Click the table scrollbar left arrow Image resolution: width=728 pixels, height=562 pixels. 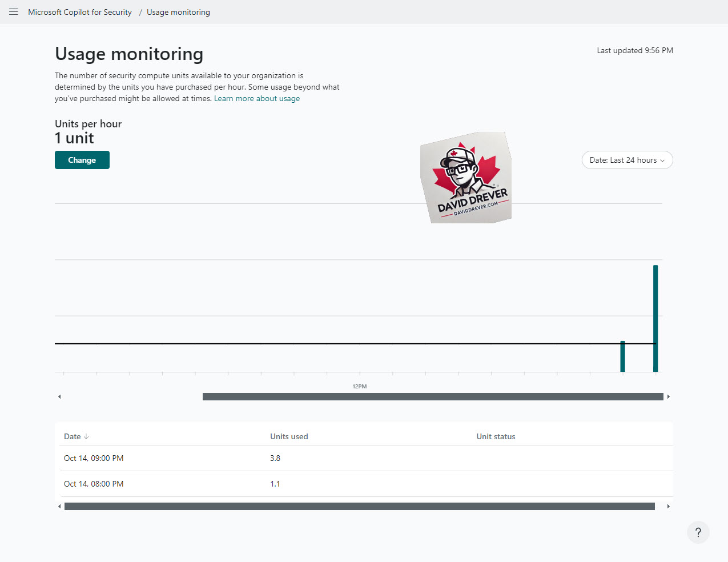pyautogui.click(x=59, y=506)
